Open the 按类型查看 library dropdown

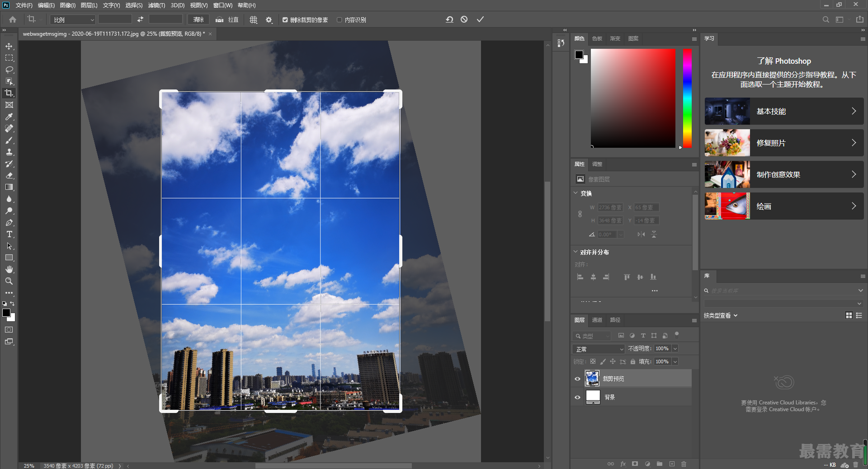click(x=721, y=315)
